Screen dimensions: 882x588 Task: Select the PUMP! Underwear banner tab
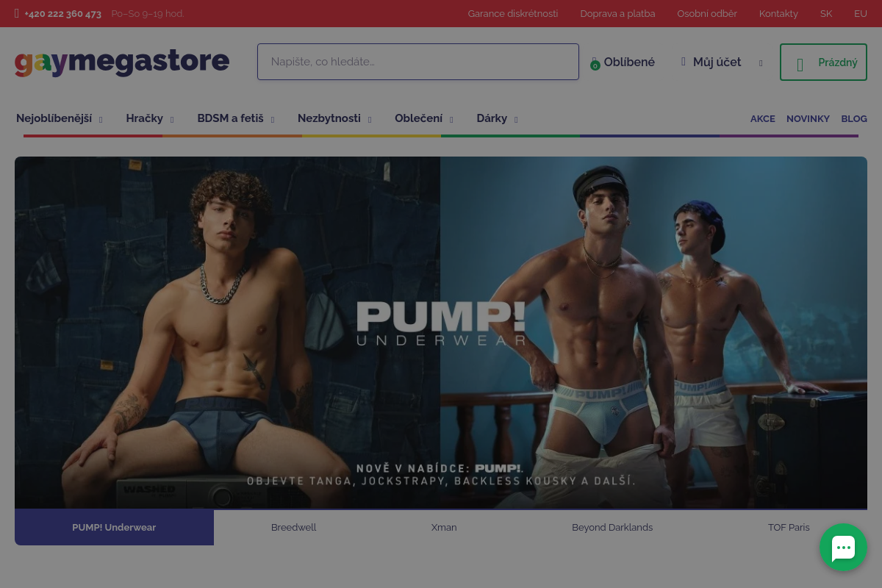pyautogui.click(x=114, y=527)
